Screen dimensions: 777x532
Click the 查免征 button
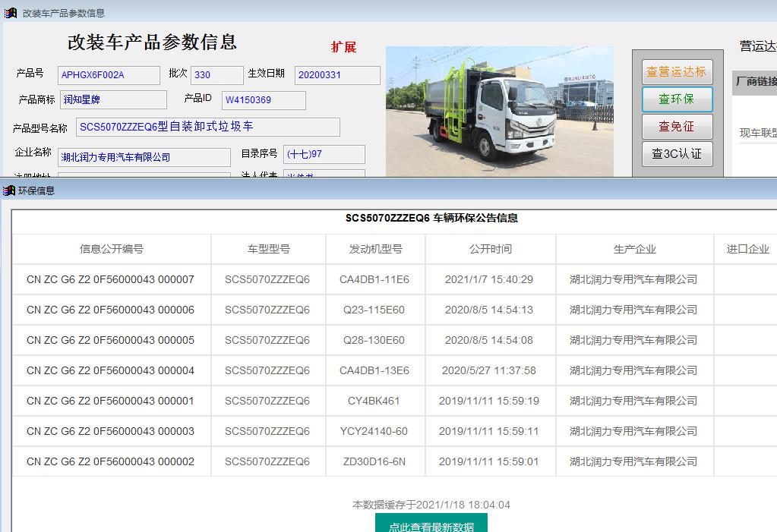click(x=677, y=126)
